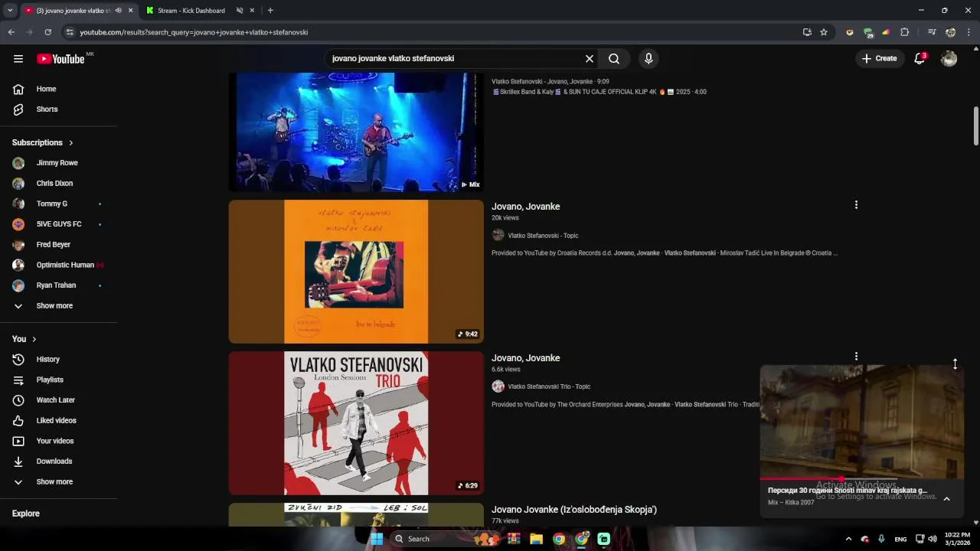Mute the YouTube tab audio indicator

tap(118, 11)
